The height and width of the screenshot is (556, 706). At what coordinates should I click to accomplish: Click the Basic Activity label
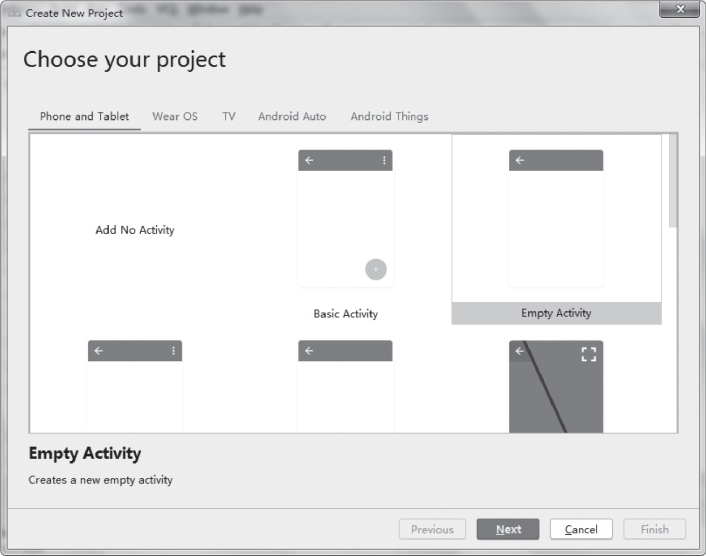click(345, 314)
